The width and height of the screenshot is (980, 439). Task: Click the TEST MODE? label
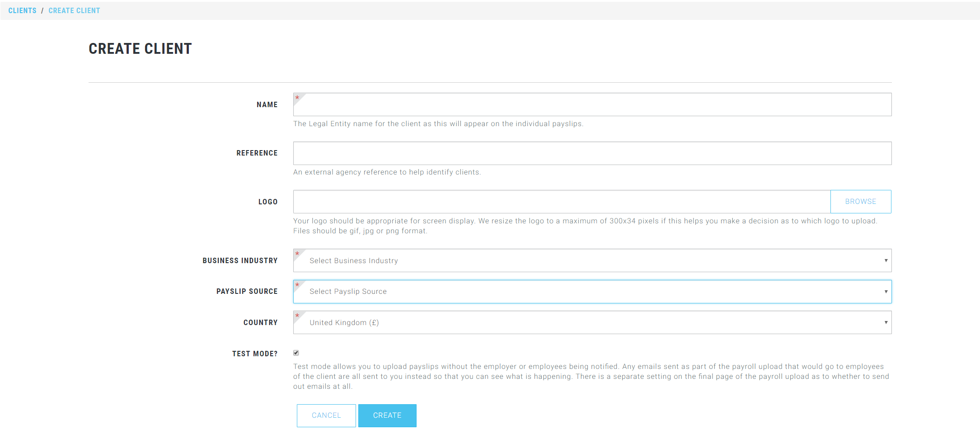[254, 353]
